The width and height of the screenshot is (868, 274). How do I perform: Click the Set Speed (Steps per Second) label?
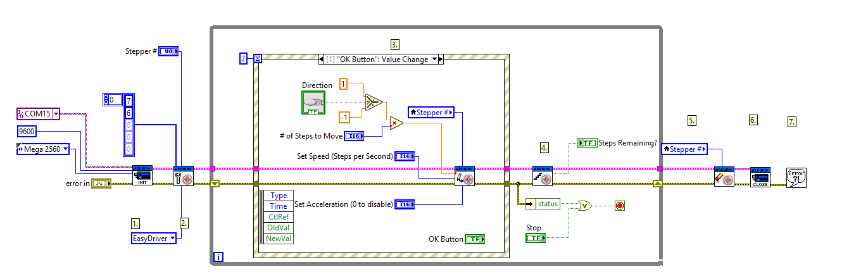(344, 156)
